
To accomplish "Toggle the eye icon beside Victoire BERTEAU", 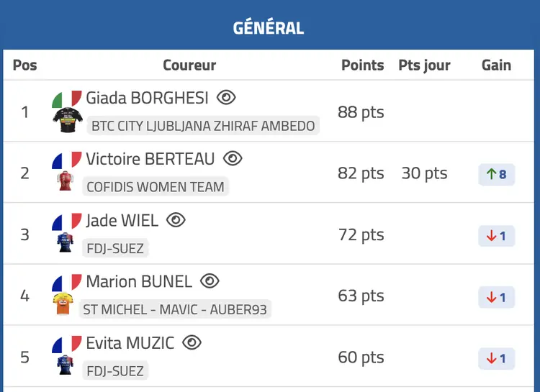I will tap(233, 159).
